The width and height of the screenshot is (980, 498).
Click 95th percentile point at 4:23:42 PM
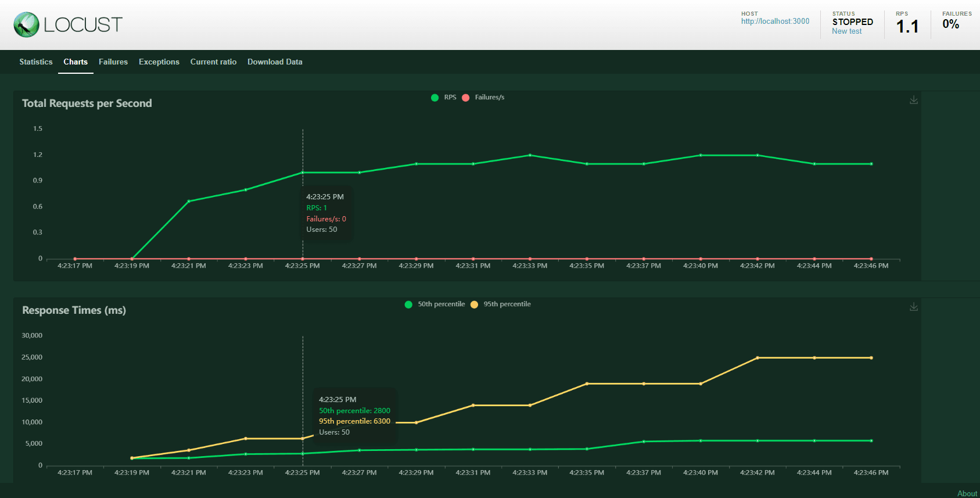tap(758, 358)
